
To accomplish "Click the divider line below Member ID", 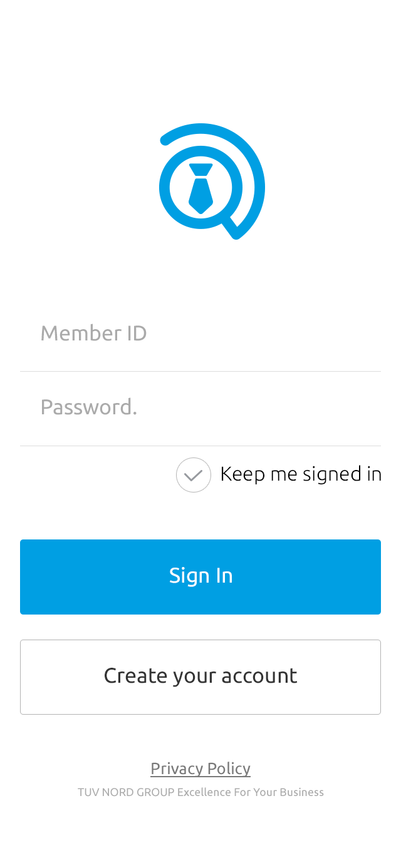I will point(200,372).
